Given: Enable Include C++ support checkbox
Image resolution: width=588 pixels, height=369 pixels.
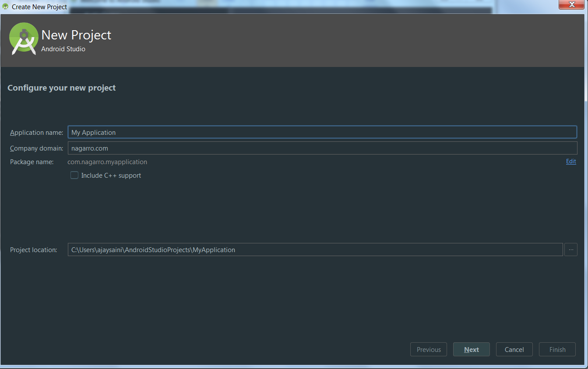Looking at the screenshot, I should (74, 176).
